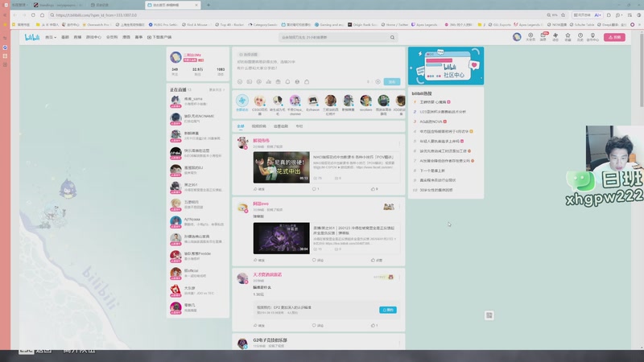Switch to the 全部 feed tab

pos(240,126)
